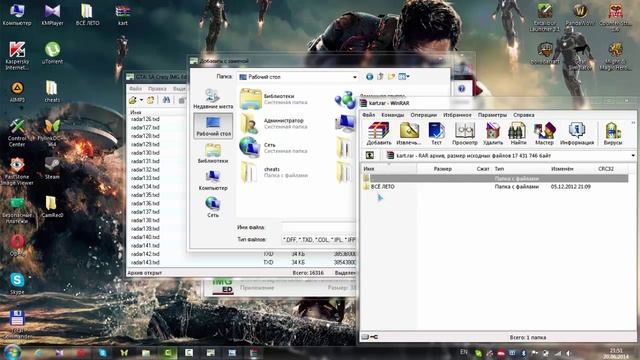Select the cheats folder in dialog
Viewport: 640px width, 360px height.
coord(274,172)
